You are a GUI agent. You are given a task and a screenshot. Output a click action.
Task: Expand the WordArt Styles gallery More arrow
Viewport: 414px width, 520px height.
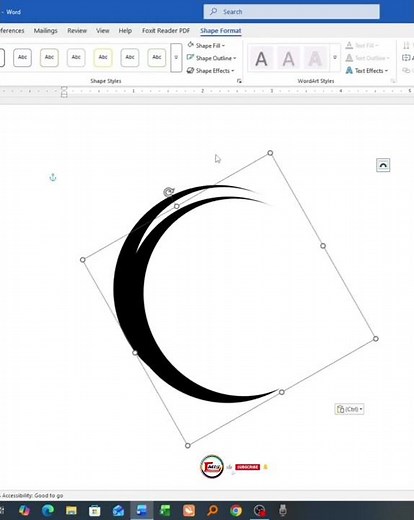click(x=335, y=57)
